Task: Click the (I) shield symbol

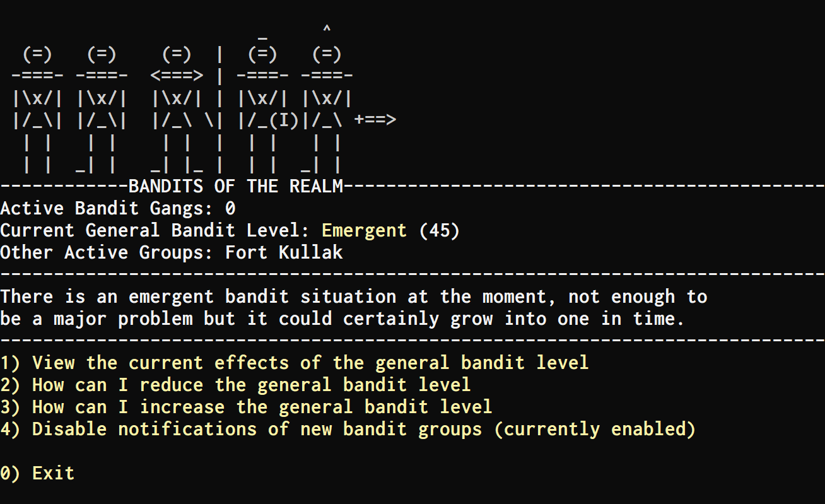Action: [x=284, y=120]
